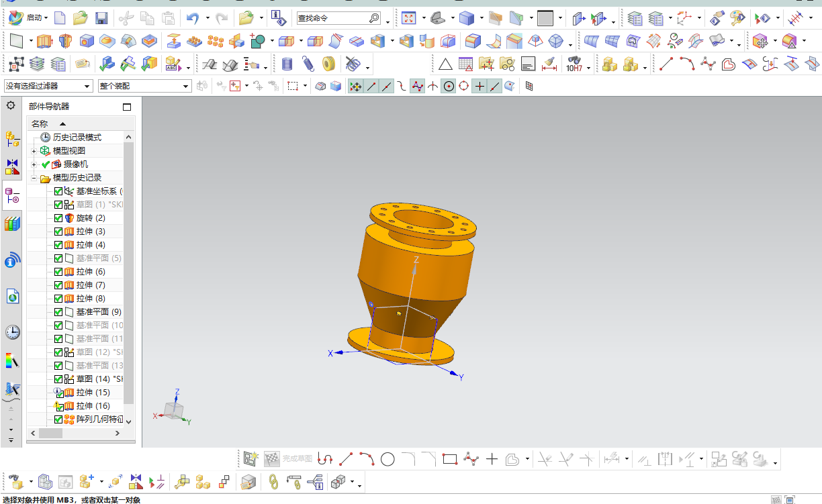Click the sketch point plus tool
The width and height of the screenshot is (822, 504).
pos(492,460)
